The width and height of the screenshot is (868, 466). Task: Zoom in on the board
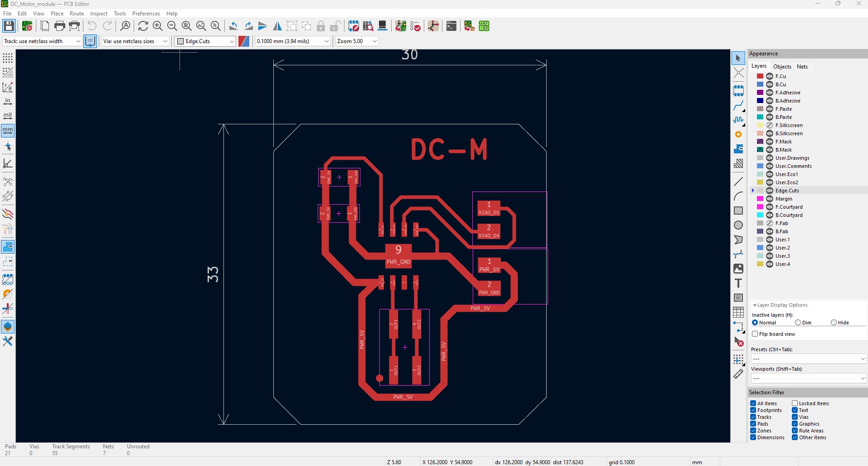(158, 26)
